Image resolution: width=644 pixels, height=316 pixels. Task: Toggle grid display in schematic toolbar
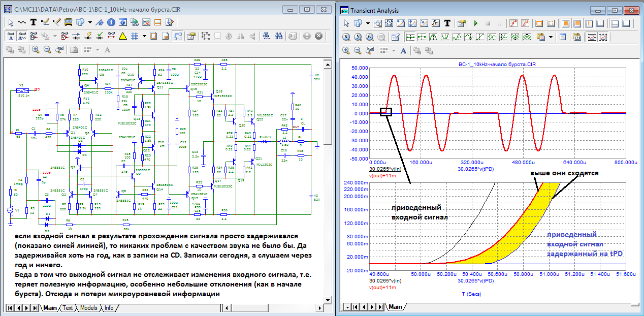(x=135, y=36)
